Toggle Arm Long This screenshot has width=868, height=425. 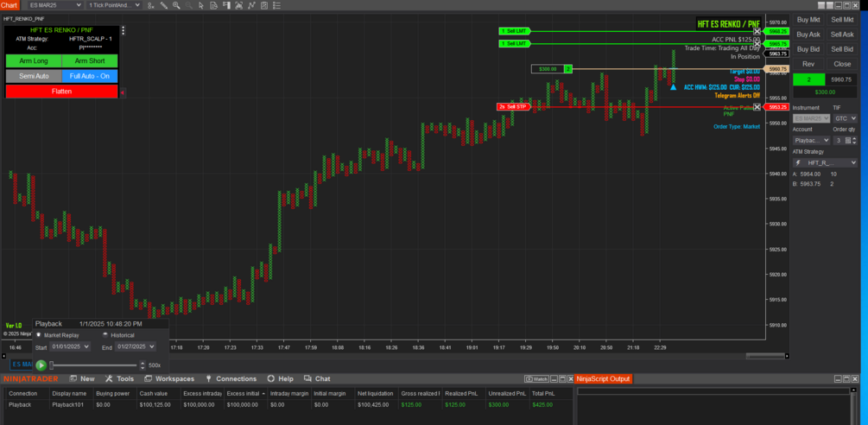click(34, 60)
